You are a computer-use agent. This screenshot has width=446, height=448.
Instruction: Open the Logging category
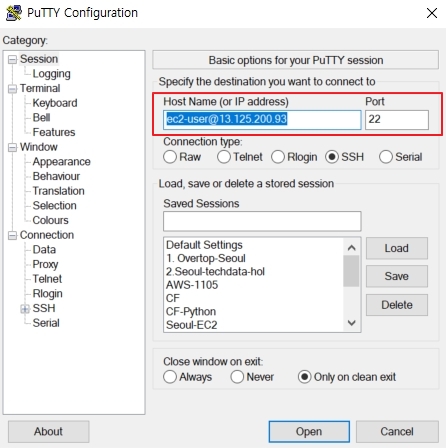tap(51, 74)
